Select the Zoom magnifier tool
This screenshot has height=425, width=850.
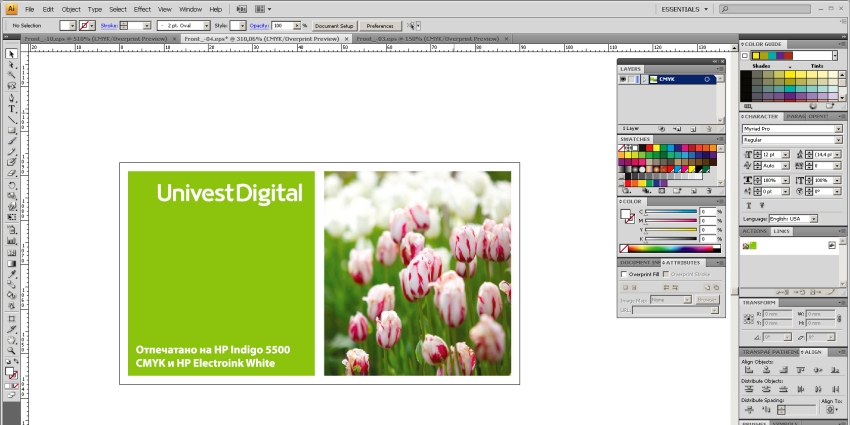pyautogui.click(x=11, y=351)
